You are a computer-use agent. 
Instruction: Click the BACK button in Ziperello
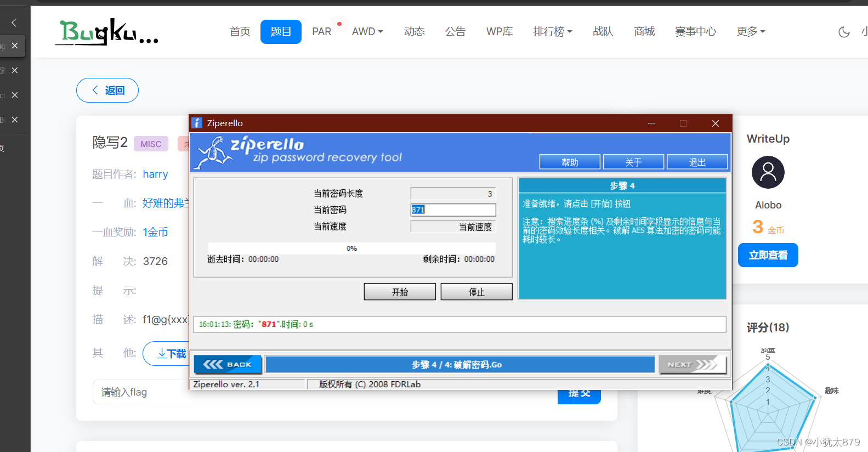[x=228, y=364]
